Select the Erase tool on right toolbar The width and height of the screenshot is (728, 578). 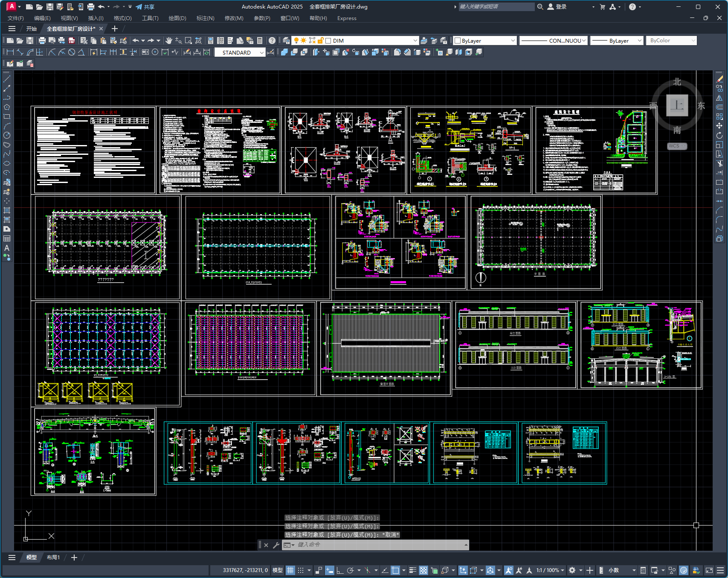click(719, 79)
